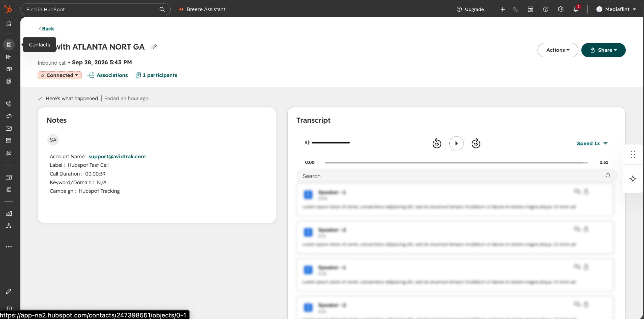Click the transcript Search field

click(x=456, y=176)
